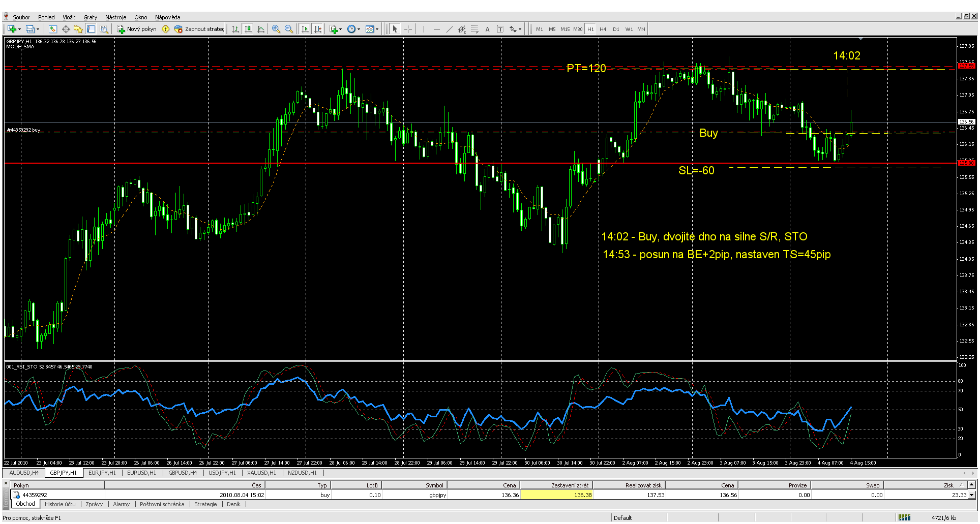Select the text label tool
This screenshot has height=524, width=980.
click(x=487, y=29)
